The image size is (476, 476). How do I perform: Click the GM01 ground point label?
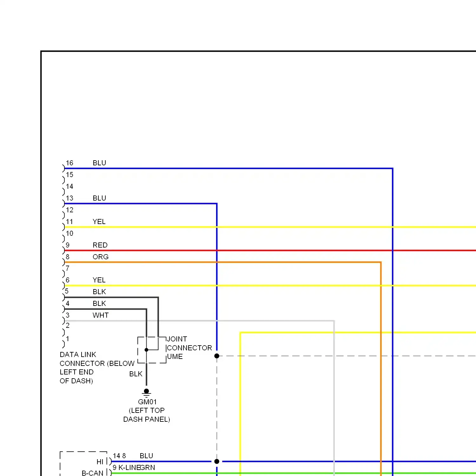[x=147, y=402]
